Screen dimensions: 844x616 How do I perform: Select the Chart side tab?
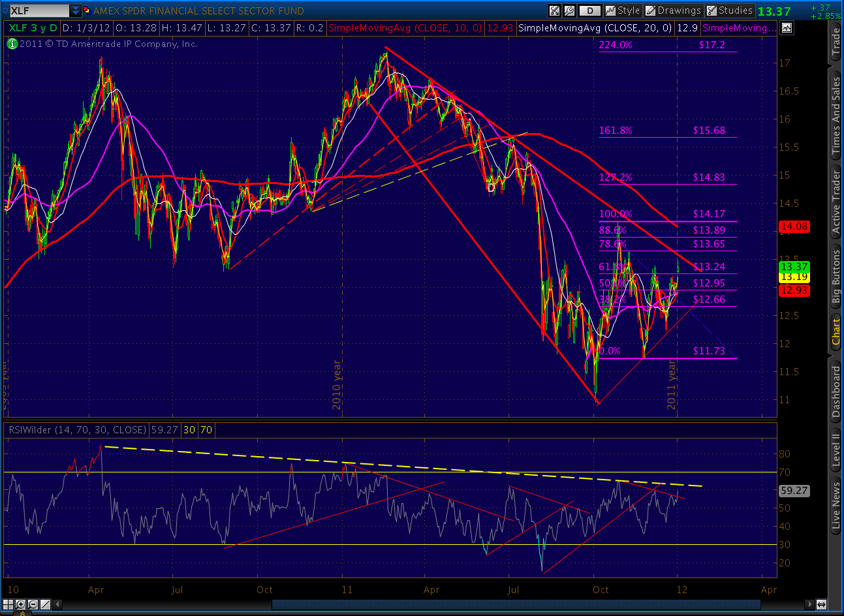[836, 332]
